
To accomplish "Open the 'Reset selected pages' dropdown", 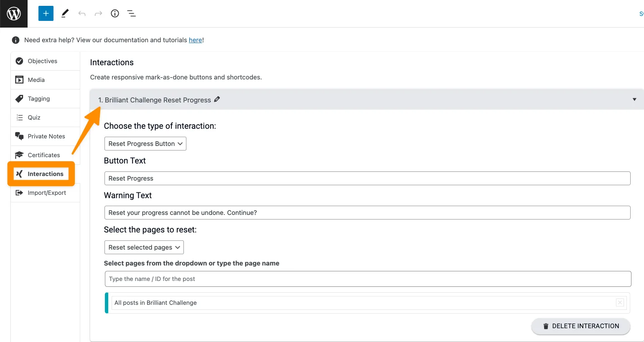I will pos(144,248).
